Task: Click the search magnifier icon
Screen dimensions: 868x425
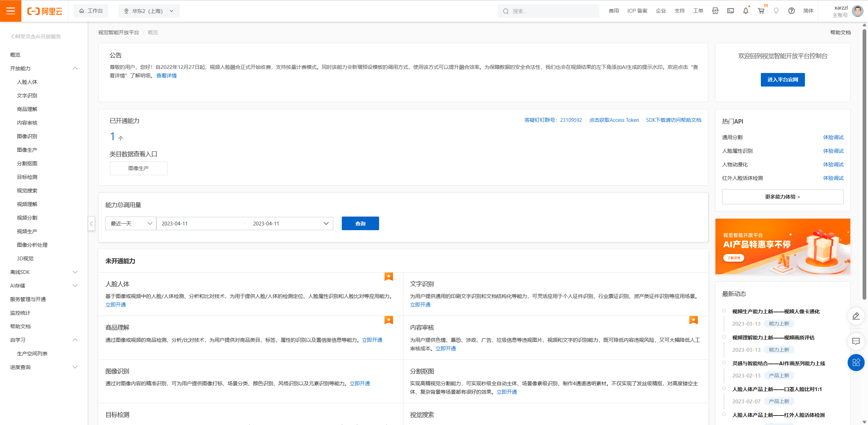Action: tap(506, 11)
